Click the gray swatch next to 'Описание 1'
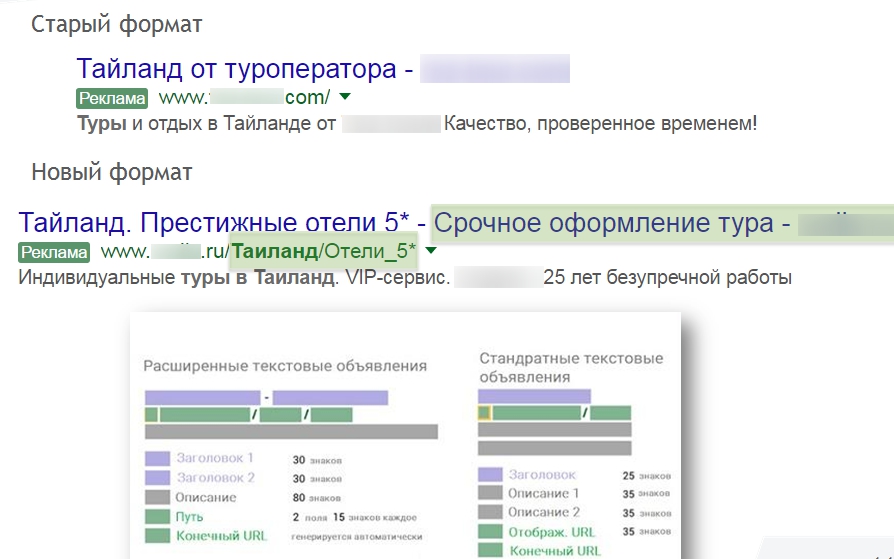The image size is (894, 559). click(489, 493)
